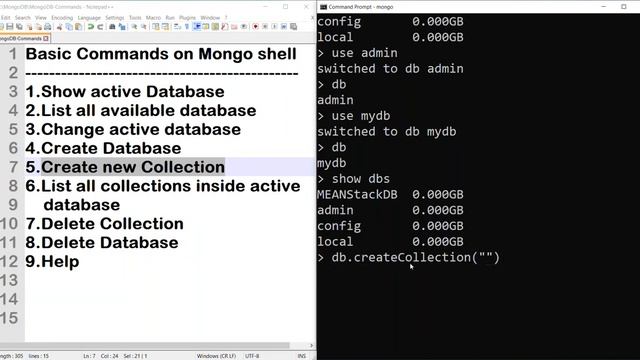Click the '9.Help' line
The height and width of the screenshot is (360, 640).
52,261
